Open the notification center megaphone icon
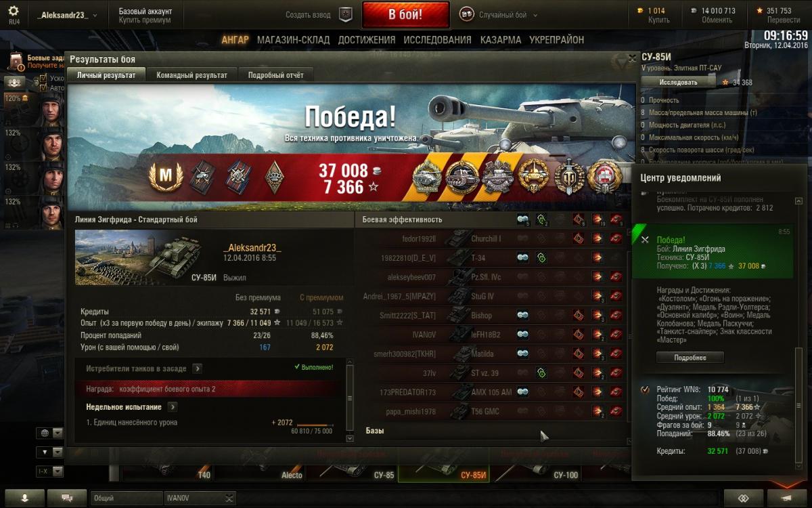This screenshot has height=508, width=812. pos(785,498)
